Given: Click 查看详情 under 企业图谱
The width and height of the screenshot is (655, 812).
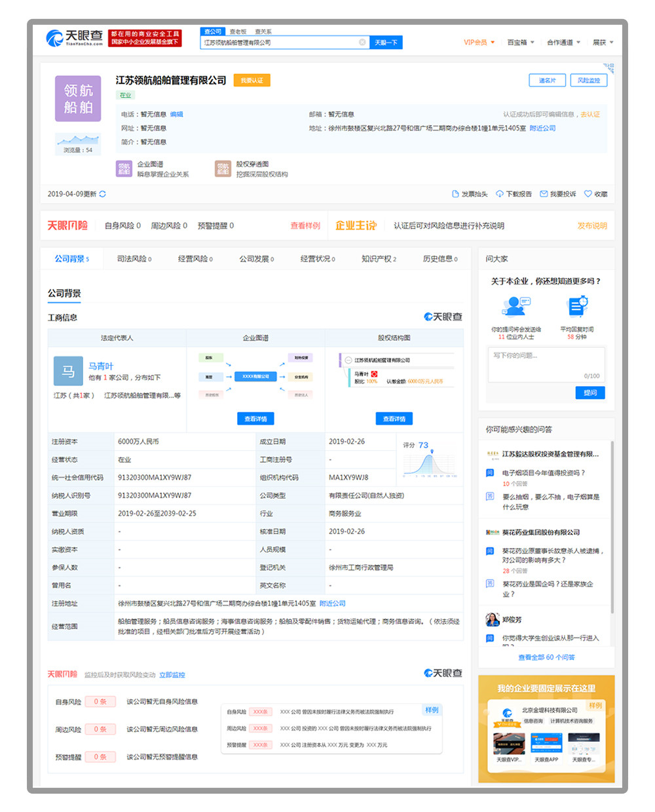Looking at the screenshot, I should (255, 419).
